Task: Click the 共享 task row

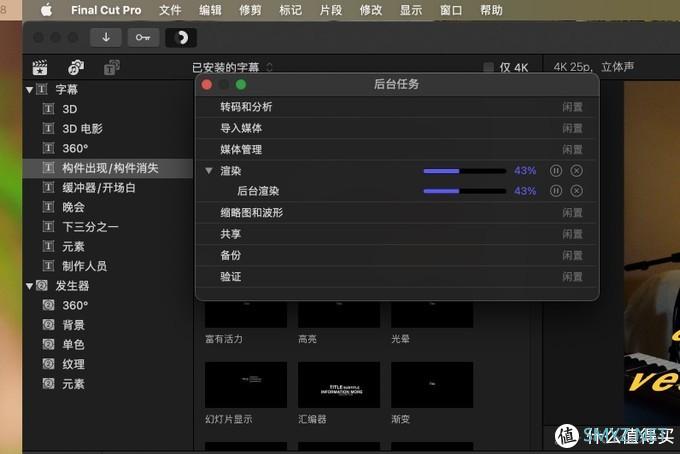Action: coord(397,234)
